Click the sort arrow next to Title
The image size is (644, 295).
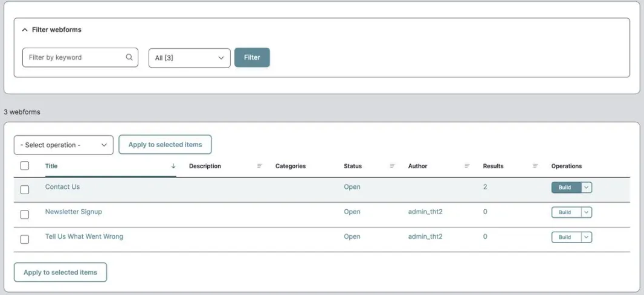click(x=173, y=166)
